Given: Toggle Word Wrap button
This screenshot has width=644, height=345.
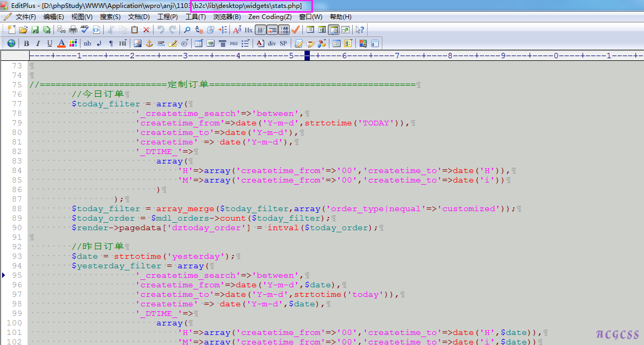Looking at the screenshot, I should 261,30.
